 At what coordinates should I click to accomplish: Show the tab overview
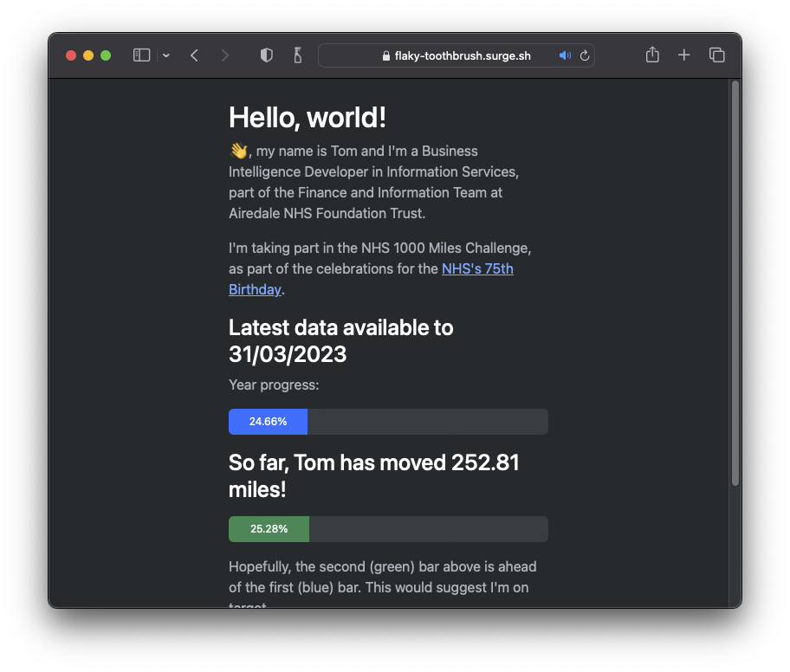717,55
